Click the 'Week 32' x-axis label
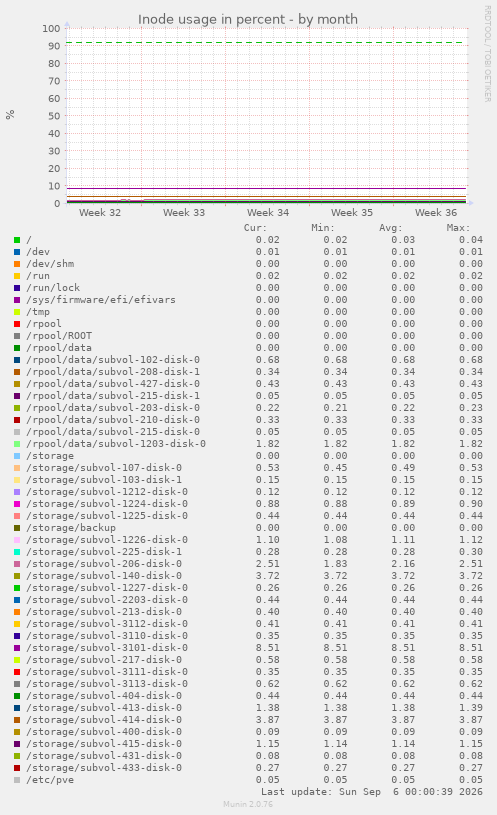Image resolution: width=497 pixels, height=815 pixels. (100, 213)
